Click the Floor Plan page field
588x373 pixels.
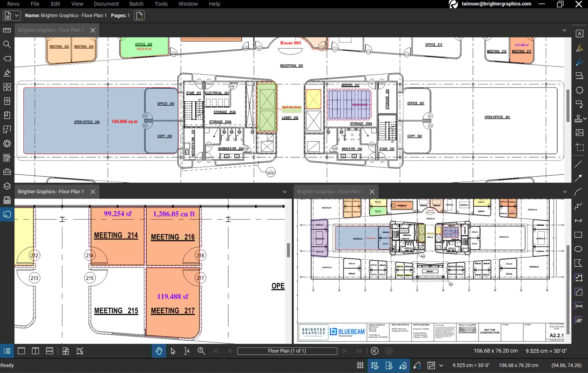click(x=287, y=351)
